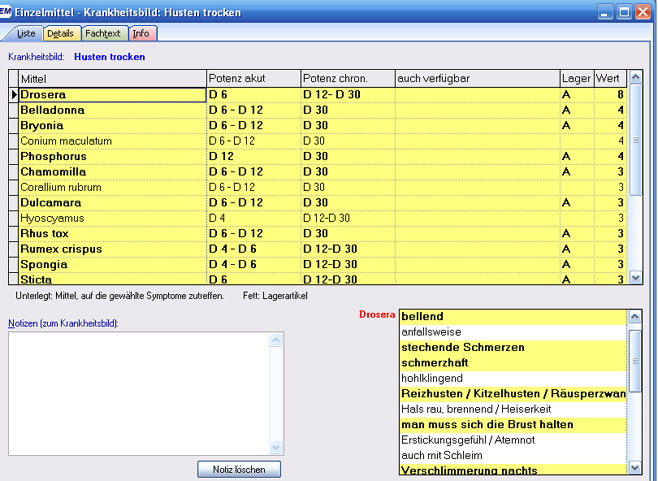Click the symptom list's scroll-down arrow
This screenshot has height=481, width=658.
[x=634, y=469]
